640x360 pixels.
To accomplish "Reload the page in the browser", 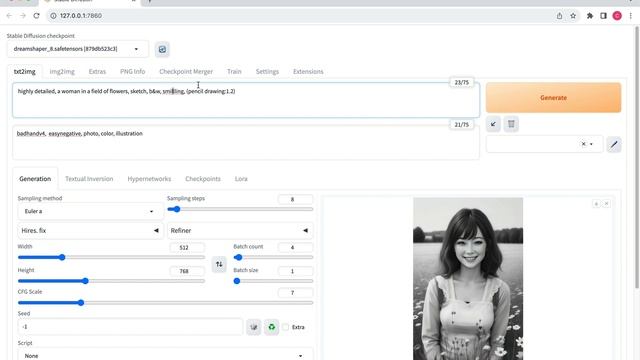I will (x=36, y=16).
